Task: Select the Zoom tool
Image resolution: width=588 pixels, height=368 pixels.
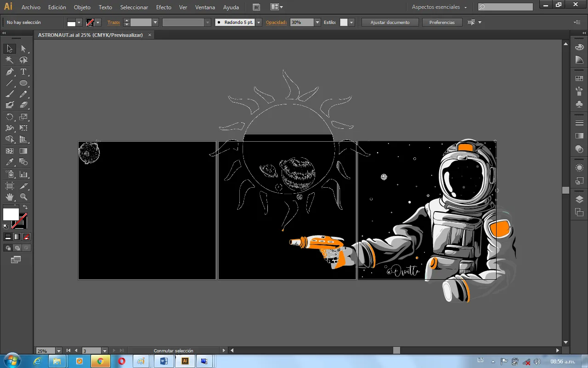Action: click(23, 197)
